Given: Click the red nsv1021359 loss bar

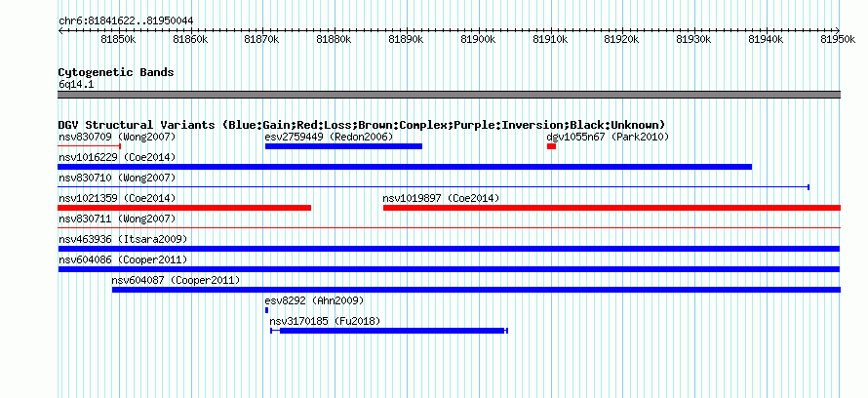Looking at the screenshot, I should coord(184,208).
